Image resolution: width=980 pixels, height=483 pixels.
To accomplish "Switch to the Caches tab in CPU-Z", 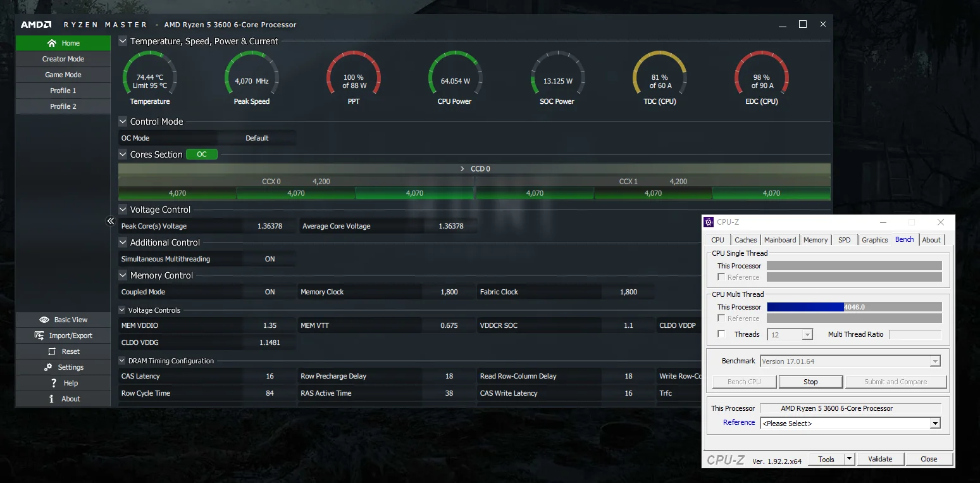I will click(x=745, y=240).
